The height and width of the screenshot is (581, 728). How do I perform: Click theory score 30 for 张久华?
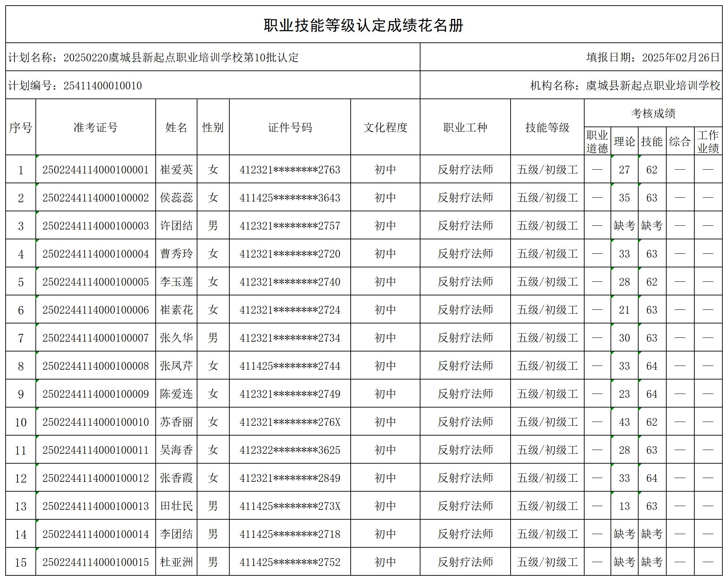click(x=625, y=338)
